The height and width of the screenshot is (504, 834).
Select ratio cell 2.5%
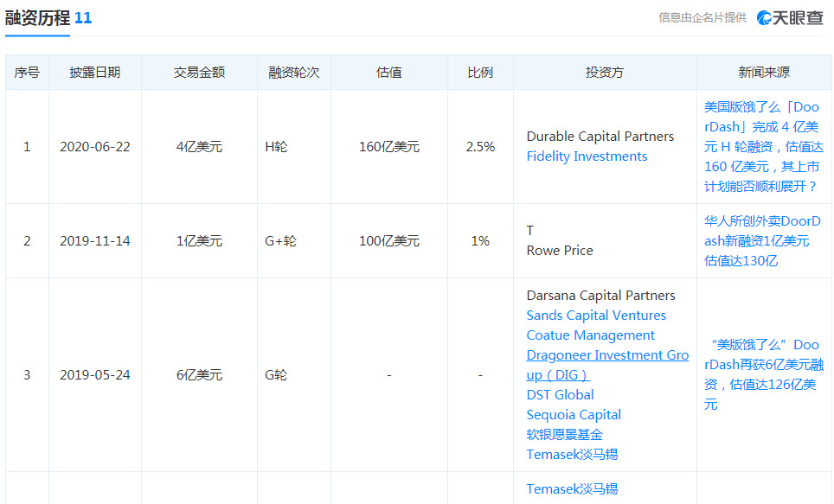point(480,147)
